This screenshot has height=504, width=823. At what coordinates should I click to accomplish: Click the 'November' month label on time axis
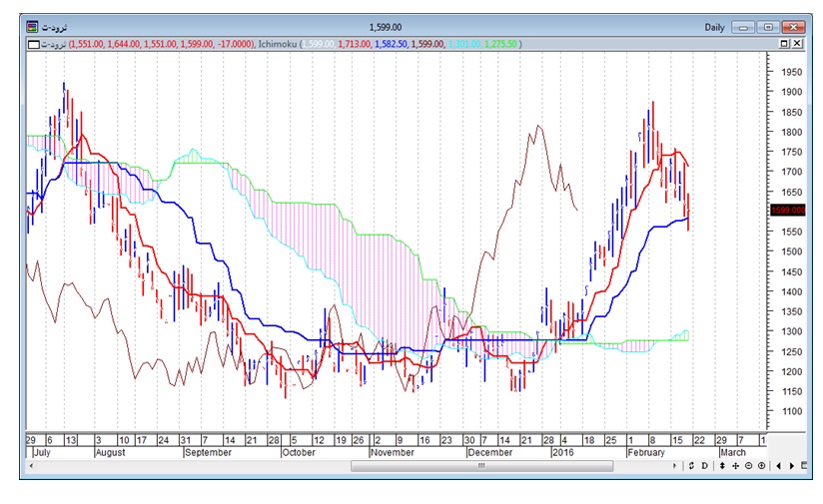[393, 453]
